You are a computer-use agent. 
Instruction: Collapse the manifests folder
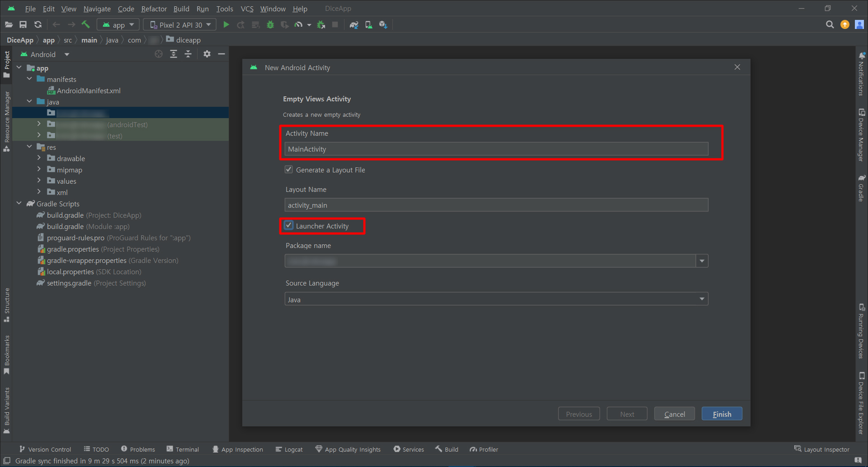[x=29, y=79]
